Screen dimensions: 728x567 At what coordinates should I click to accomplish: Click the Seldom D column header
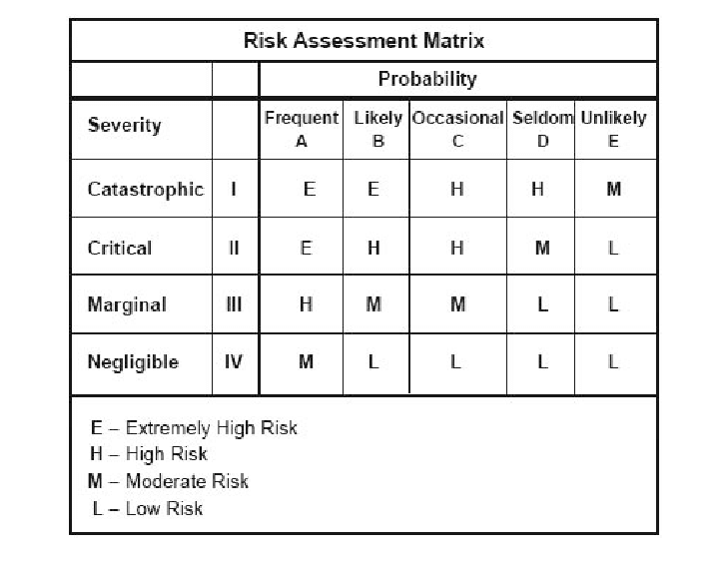[x=542, y=129]
